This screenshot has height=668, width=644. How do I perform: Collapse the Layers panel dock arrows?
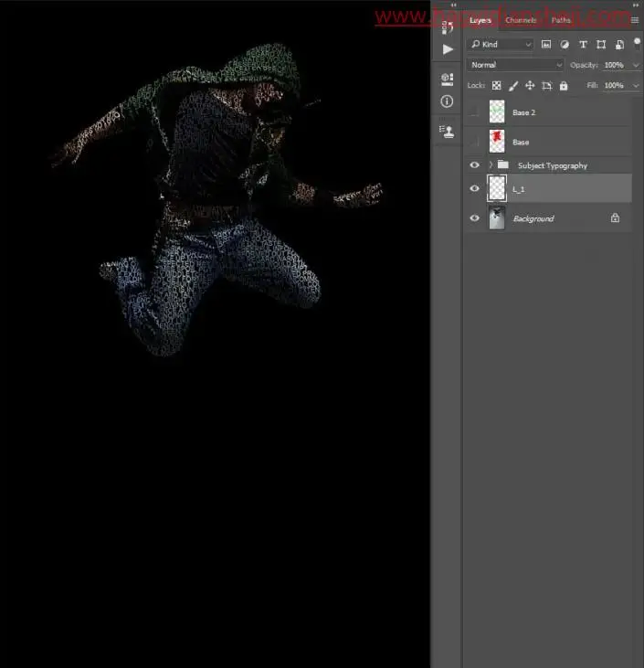pos(636,5)
